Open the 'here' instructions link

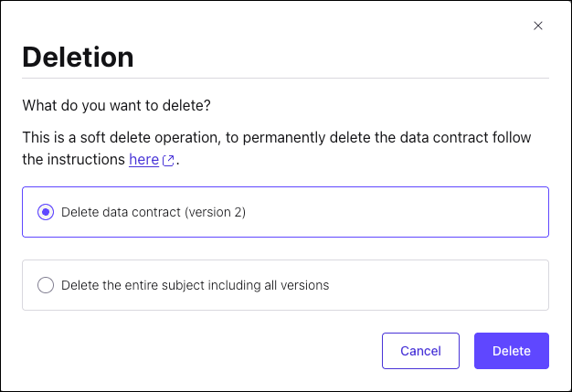coord(143,159)
